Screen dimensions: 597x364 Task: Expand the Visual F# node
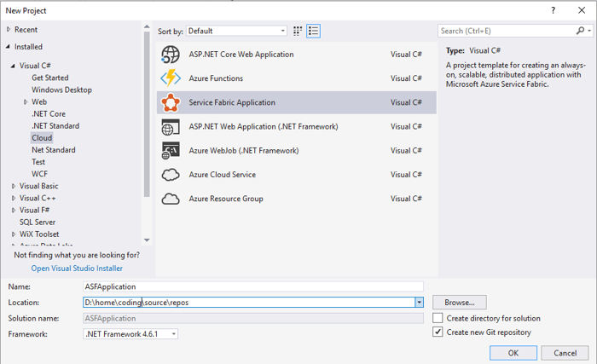click(14, 211)
